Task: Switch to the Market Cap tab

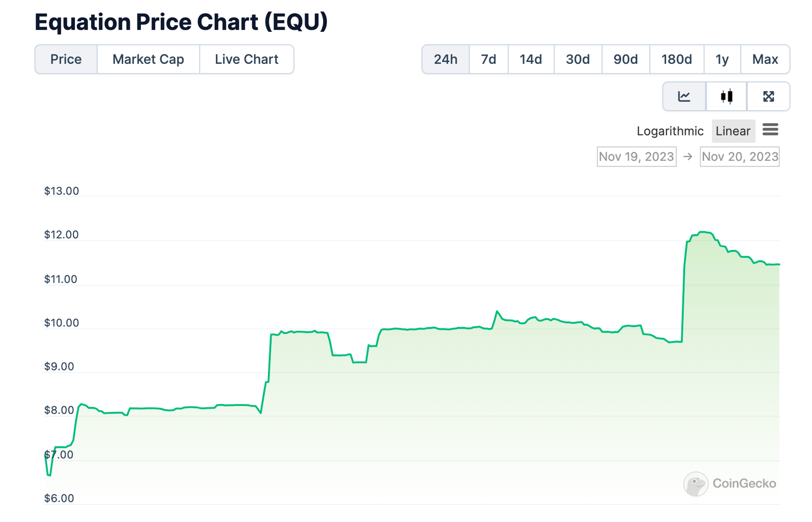Action: (x=148, y=59)
